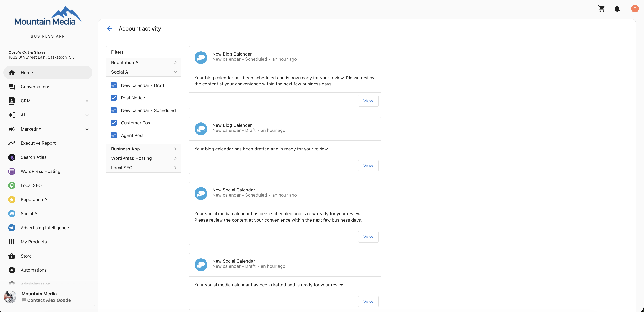View the drafted social calendar
Viewport: 644px width, 312px height.
tap(368, 302)
